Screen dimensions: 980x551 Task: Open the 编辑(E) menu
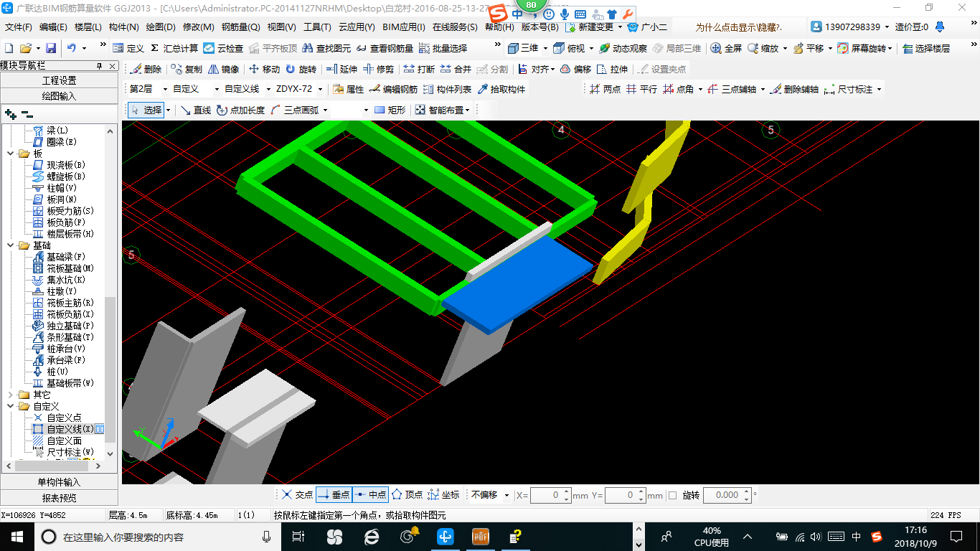53,27
